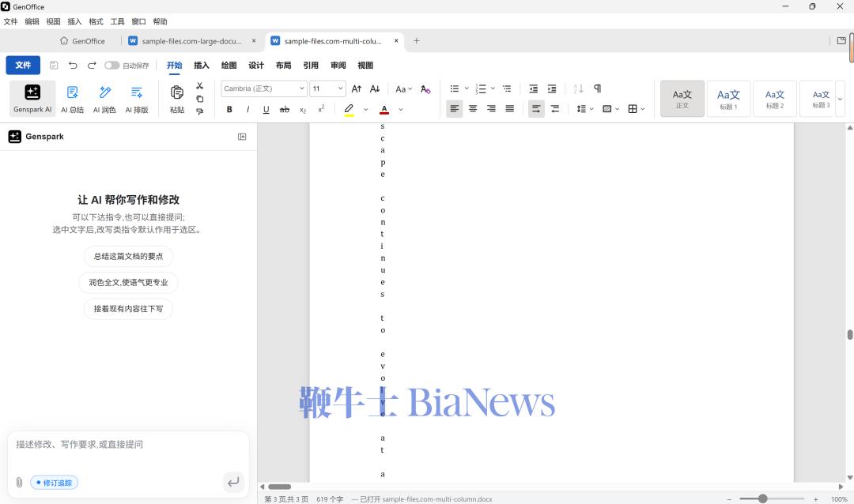The height and width of the screenshot is (504, 854).
Task: Apply superscript formatting
Action: click(x=321, y=109)
